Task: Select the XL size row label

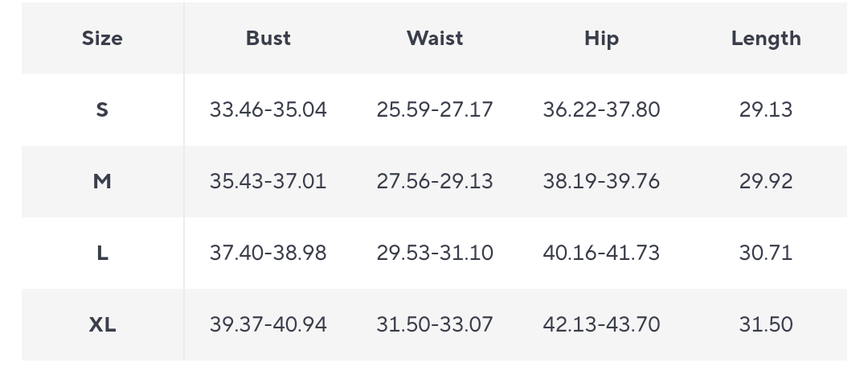Action: 102,324
